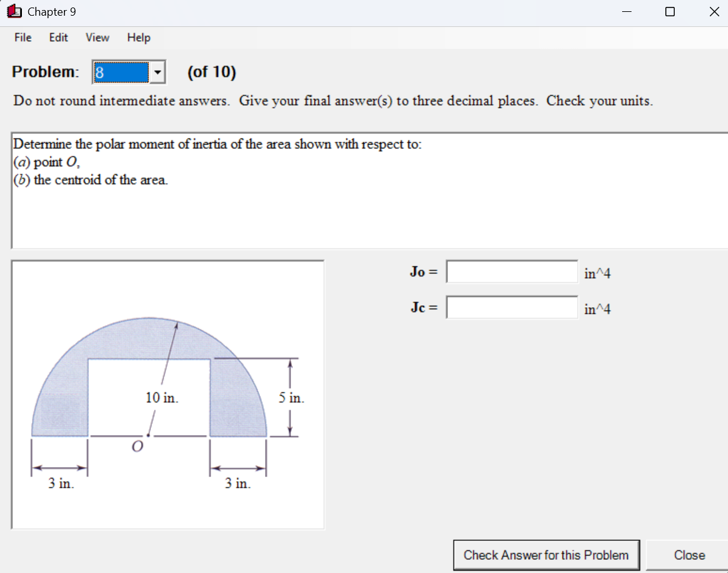
Task: Click the Jc = label
Action: [x=422, y=308]
